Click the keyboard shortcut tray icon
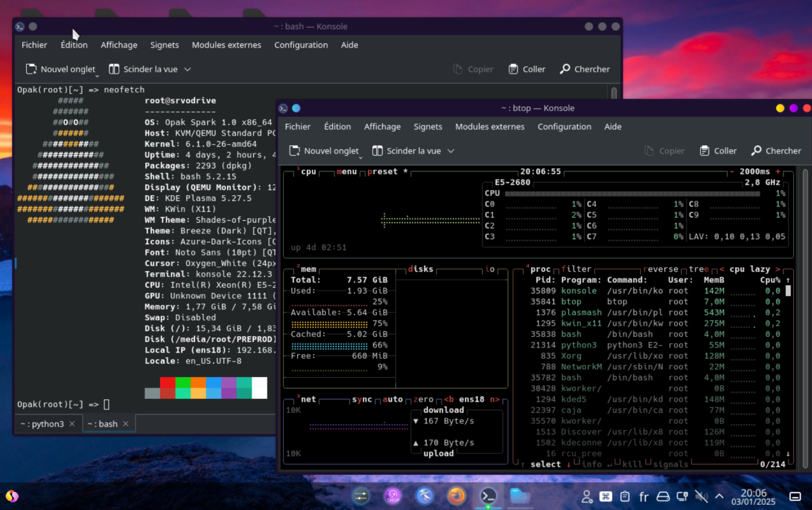The height and width of the screenshot is (510, 812). [x=606, y=496]
